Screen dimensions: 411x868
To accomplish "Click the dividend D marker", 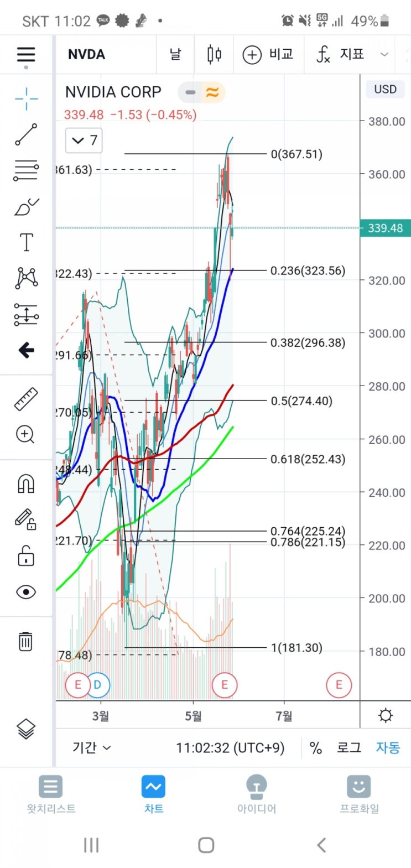I will [98, 685].
